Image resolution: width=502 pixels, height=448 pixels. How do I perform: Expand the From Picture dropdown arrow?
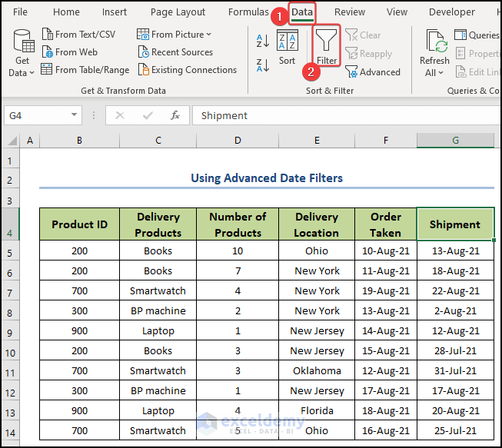coord(208,35)
